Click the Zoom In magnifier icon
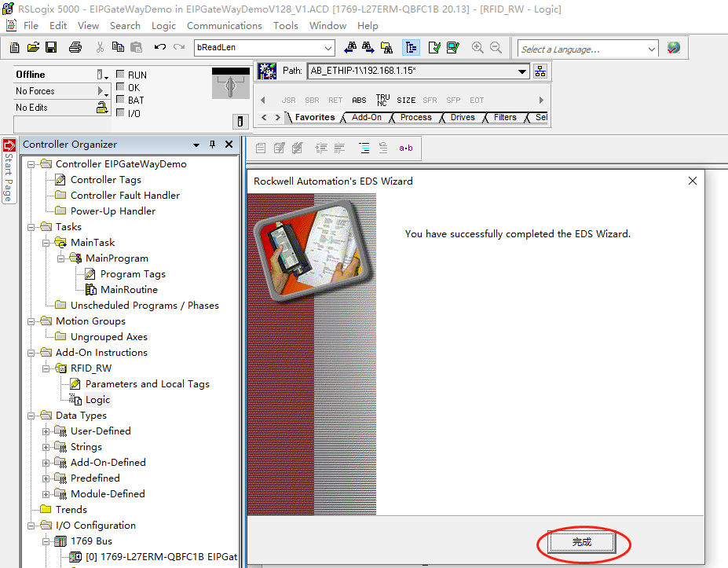Screen dimensions: 728x568 coord(477,48)
